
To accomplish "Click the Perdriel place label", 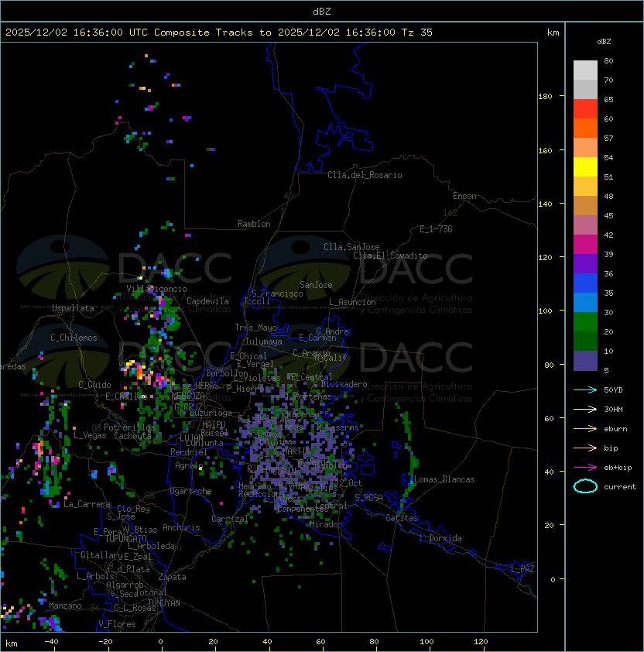I will pyautogui.click(x=189, y=451).
